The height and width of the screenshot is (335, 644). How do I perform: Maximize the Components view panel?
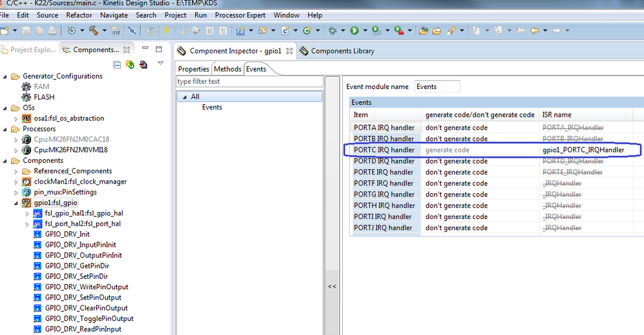[x=159, y=49]
